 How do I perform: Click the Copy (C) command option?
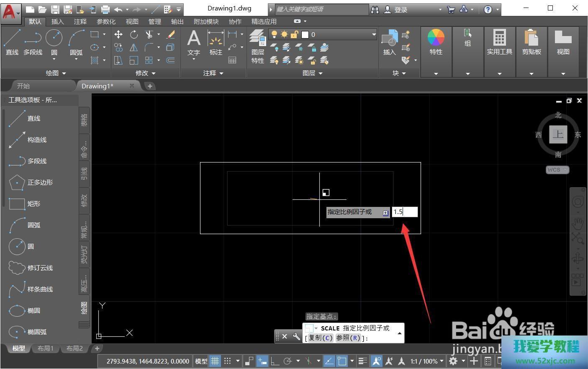(x=321, y=338)
